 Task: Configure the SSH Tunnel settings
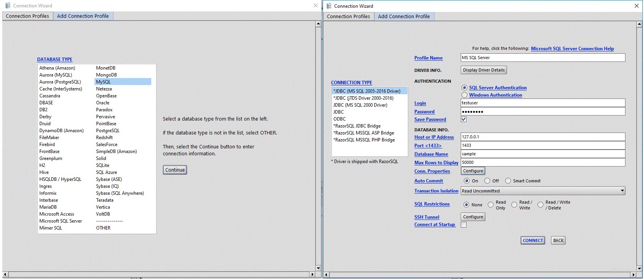pos(473,217)
